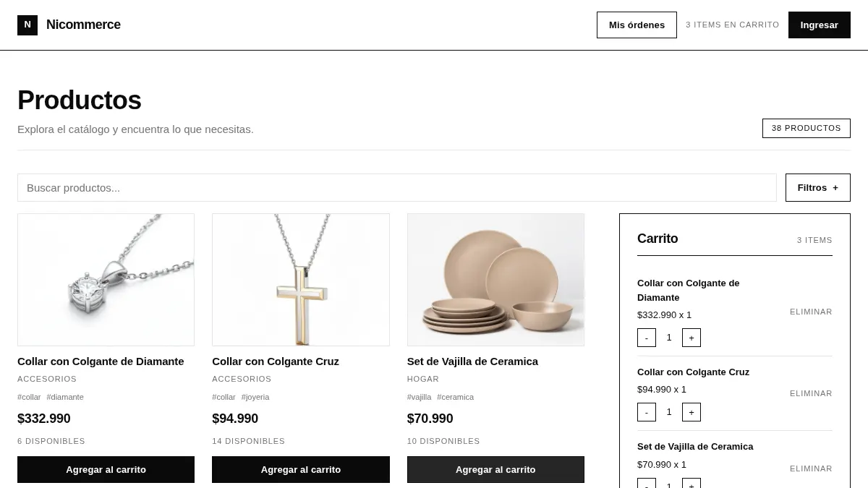This screenshot has width=868, height=488.
Task: Click the 3 items en carrito header link
Action: point(732,25)
